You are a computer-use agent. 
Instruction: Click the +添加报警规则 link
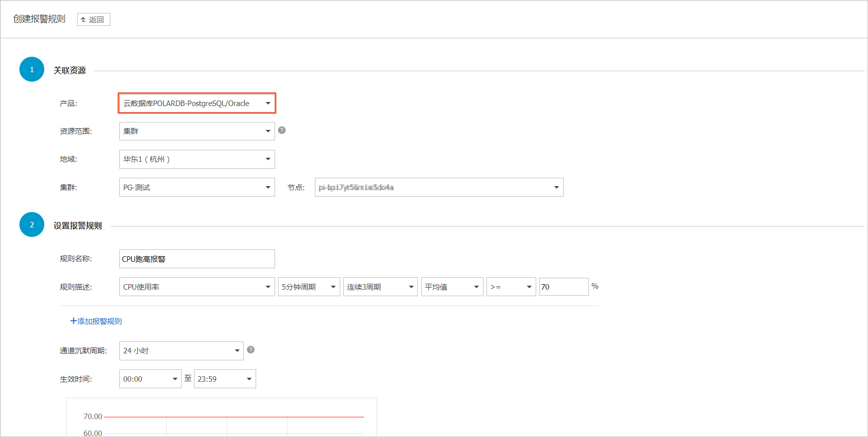coord(96,321)
